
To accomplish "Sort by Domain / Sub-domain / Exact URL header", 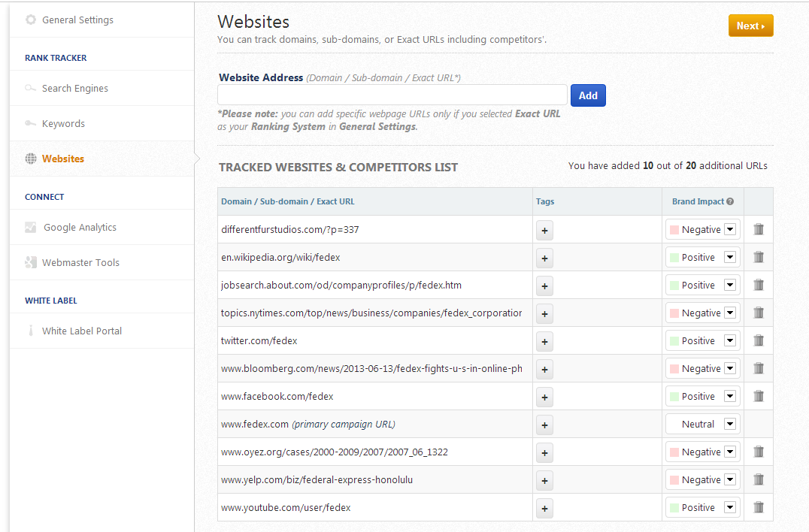I will (x=288, y=201).
